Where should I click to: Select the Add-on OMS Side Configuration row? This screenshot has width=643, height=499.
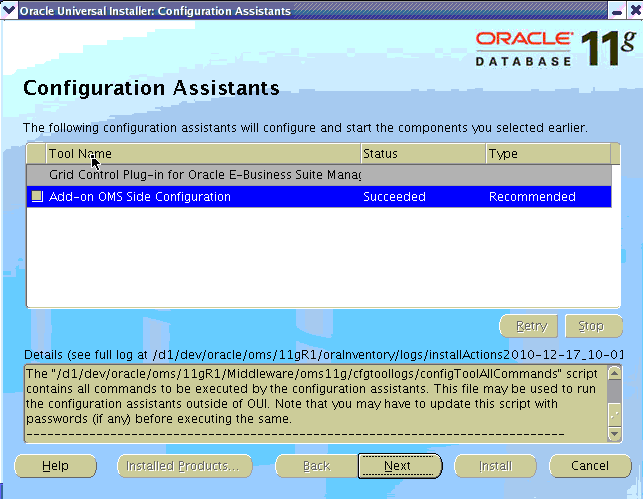319,197
